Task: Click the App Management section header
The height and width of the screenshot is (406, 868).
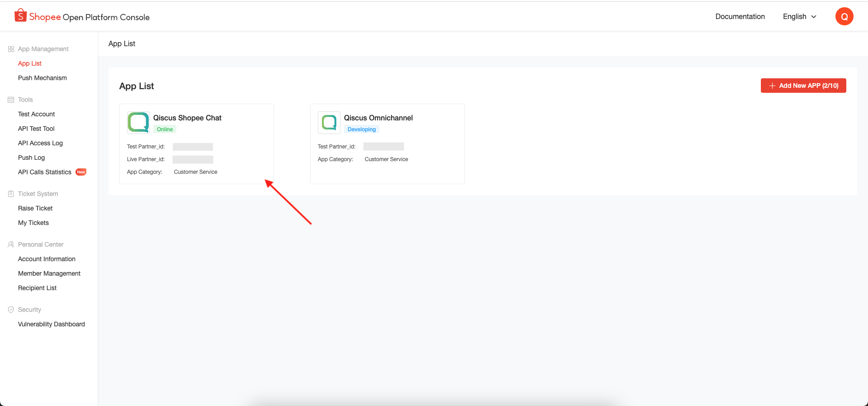Action: (43, 49)
